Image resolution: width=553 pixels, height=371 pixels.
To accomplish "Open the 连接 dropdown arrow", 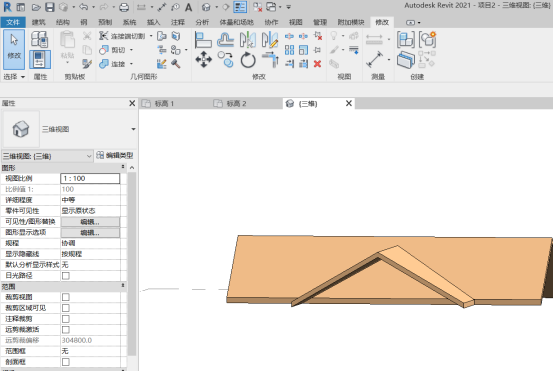I will coord(132,64).
